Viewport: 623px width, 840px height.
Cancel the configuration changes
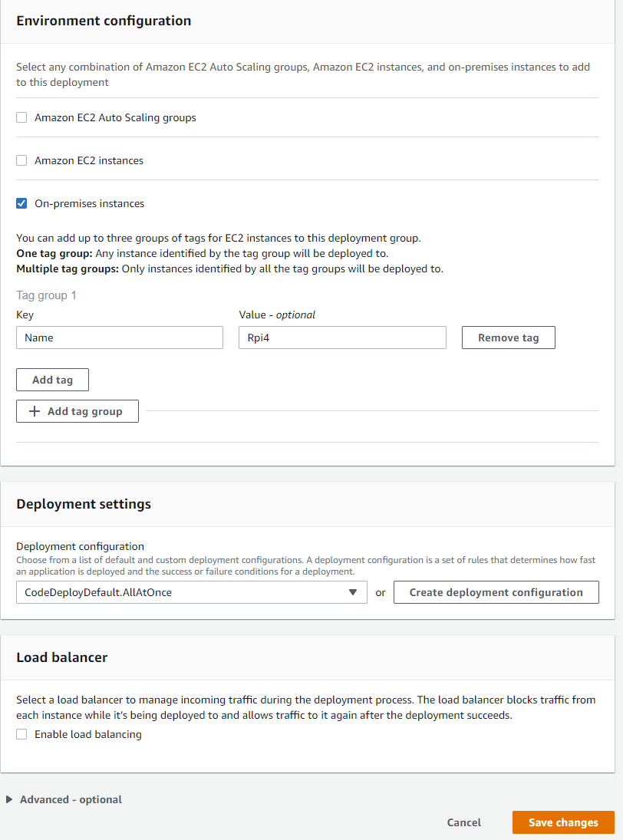coord(463,822)
